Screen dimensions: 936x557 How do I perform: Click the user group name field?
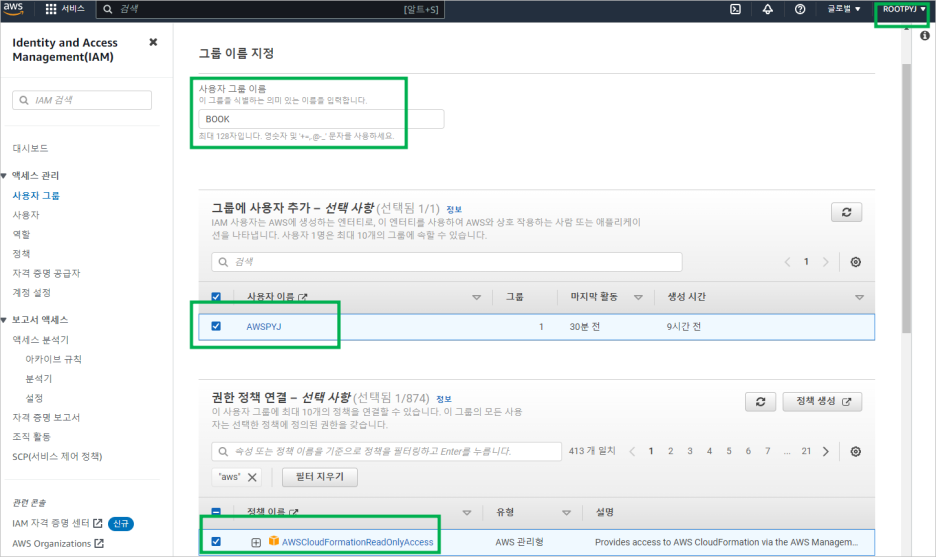pos(321,119)
